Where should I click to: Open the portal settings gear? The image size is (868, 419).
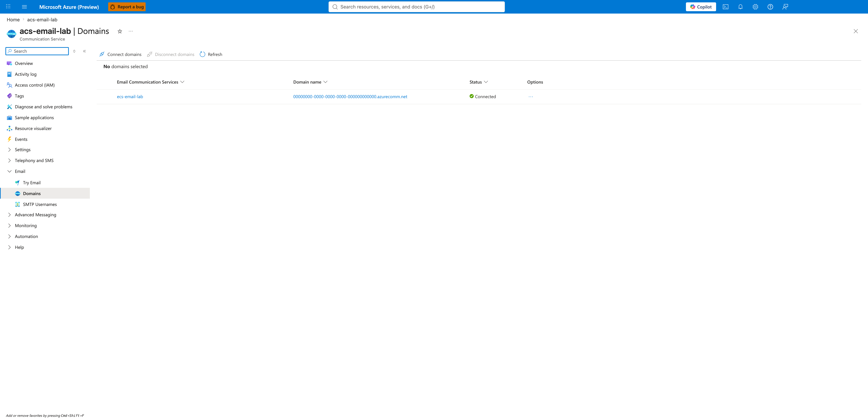point(755,7)
